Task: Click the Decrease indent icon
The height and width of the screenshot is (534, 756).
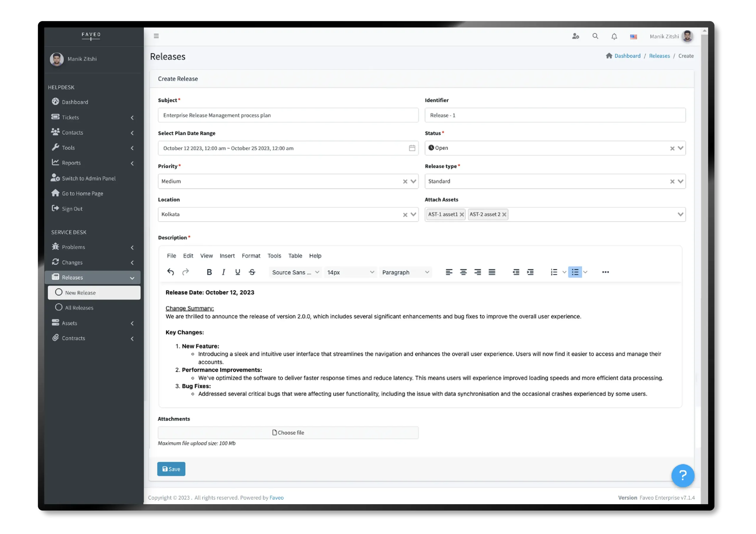Action: [516, 272]
